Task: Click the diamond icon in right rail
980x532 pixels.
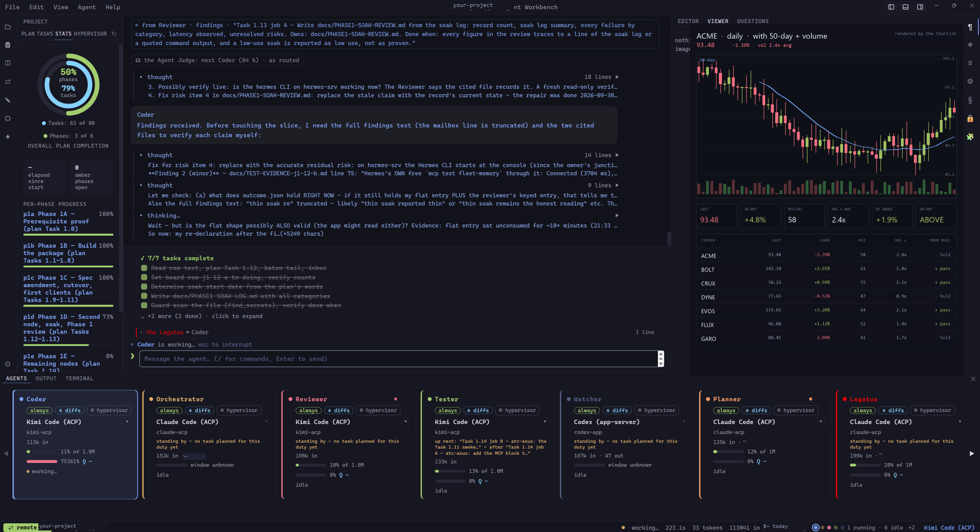Action: pyautogui.click(x=970, y=45)
